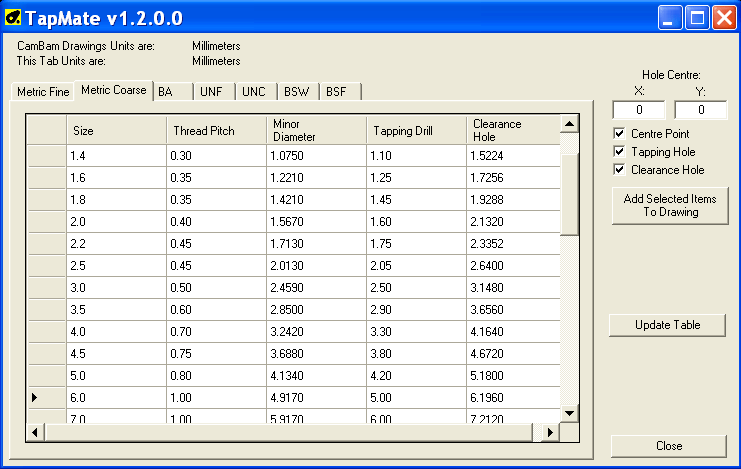
Task: Toggle the Centre Point checkbox
Action: 619,134
